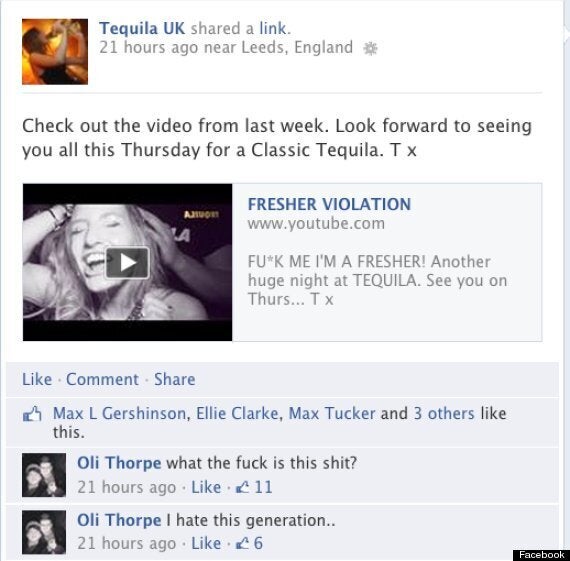Follow the shared 'link' hyperlink

(273, 28)
